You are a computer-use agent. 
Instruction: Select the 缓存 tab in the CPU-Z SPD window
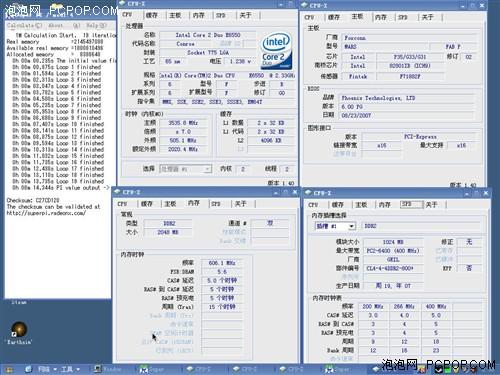[337, 205]
